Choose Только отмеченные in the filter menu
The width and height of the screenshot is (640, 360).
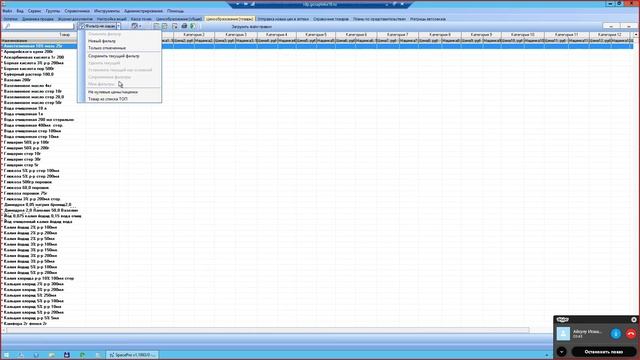[x=107, y=48]
